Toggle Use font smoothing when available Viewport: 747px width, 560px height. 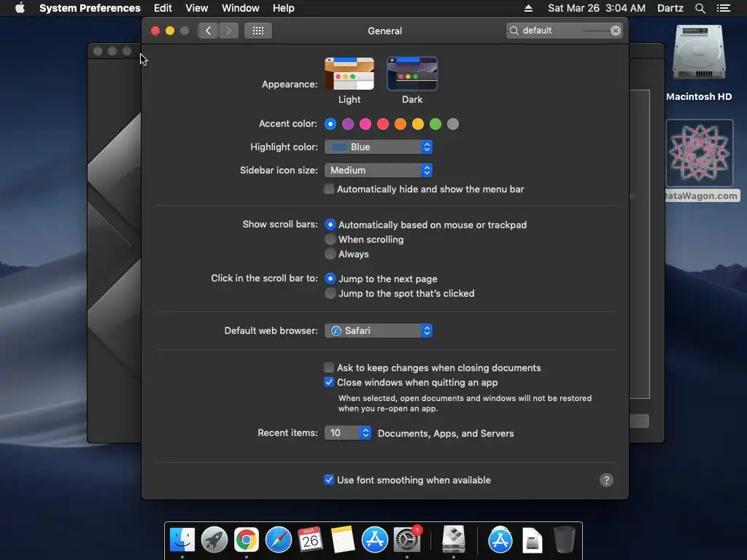click(x=329, y=480)
